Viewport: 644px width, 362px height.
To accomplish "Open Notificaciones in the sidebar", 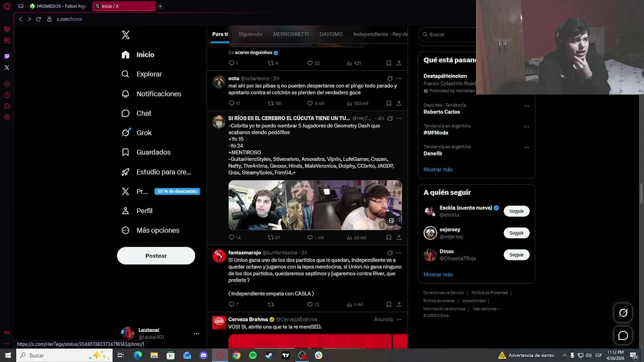I will pyautogui.click(x=151, y=94).
